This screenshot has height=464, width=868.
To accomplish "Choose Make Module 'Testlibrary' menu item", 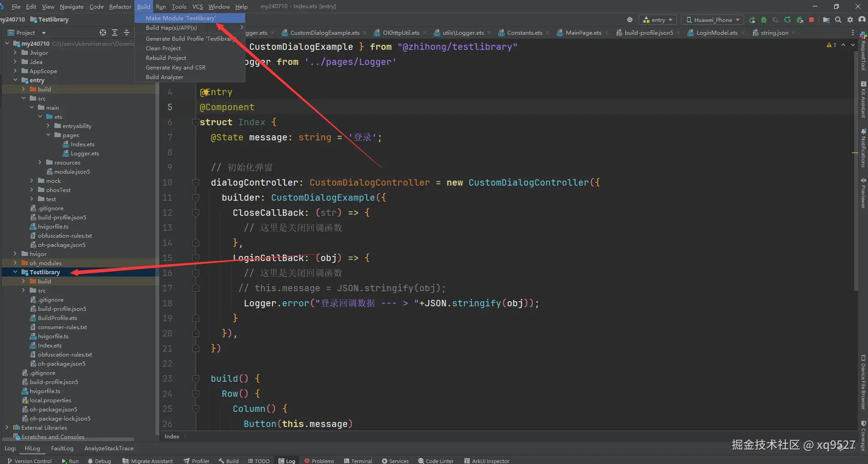I will [x=190, y=18].
